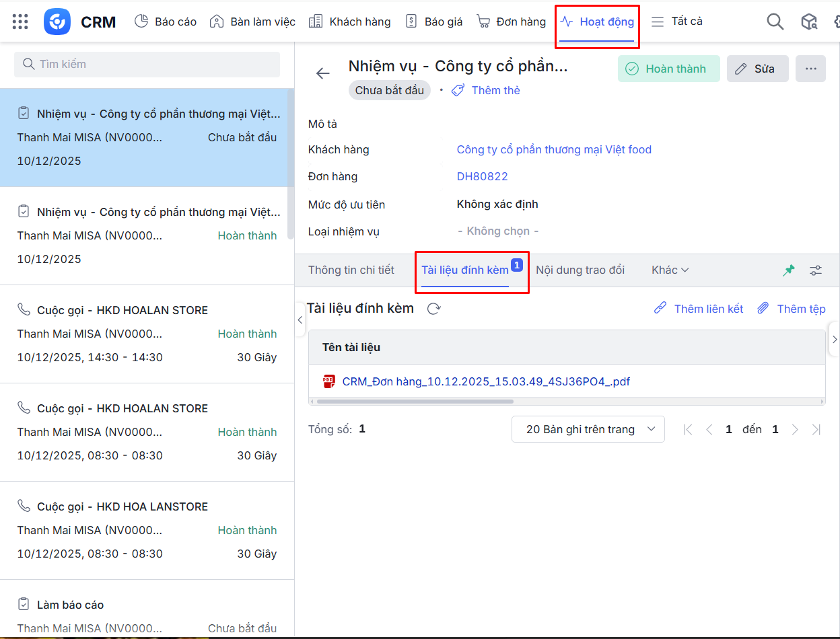Expand the right side panel arrow
840x639 pixels.
(834, 339)
